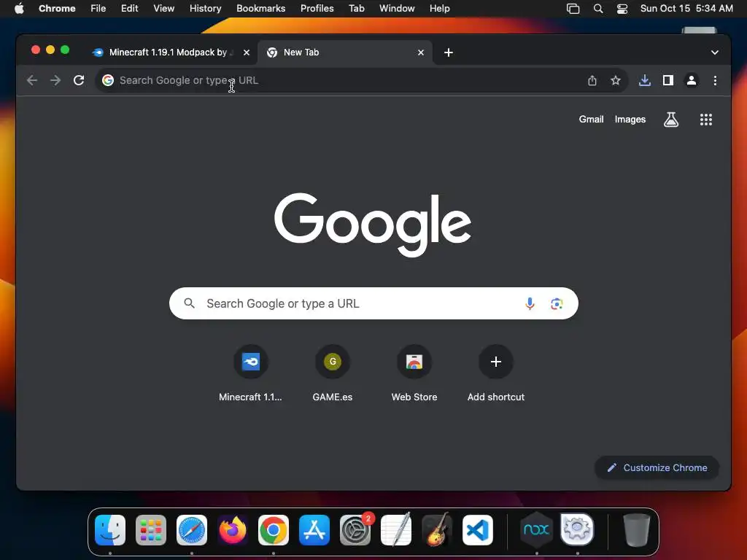The height and width of the screenshot is (560, 747).
Task: Select the New Tab tab
Action: click(345, 52)
